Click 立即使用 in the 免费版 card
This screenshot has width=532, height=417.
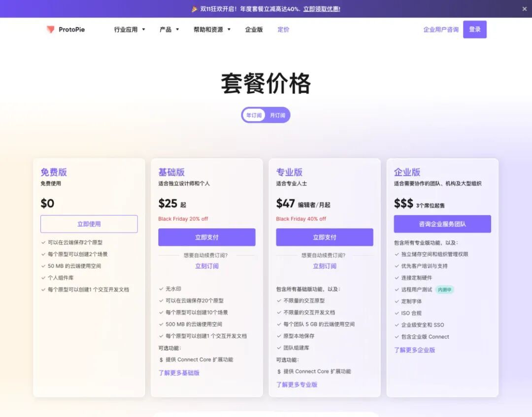[x=89, y=224]
